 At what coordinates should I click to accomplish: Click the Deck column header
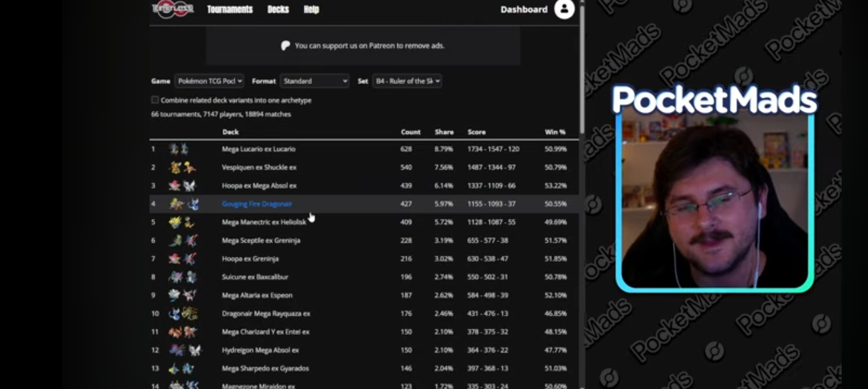[230, 132]
